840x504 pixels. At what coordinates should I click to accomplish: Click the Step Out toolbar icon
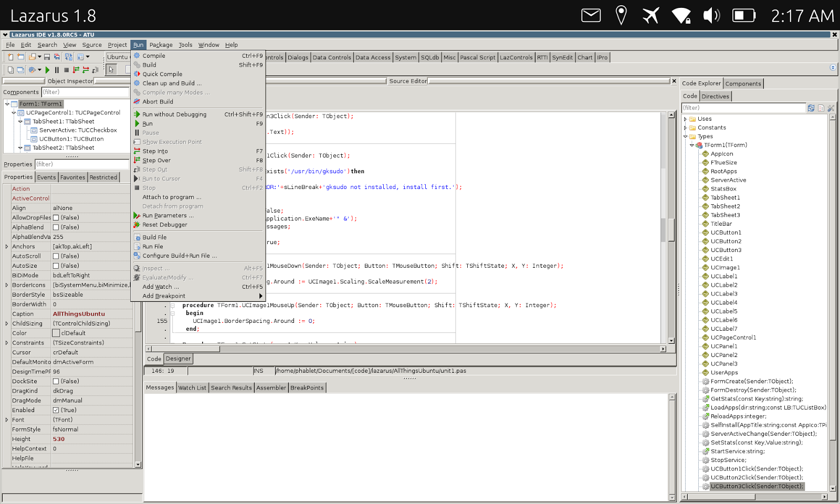95,70
